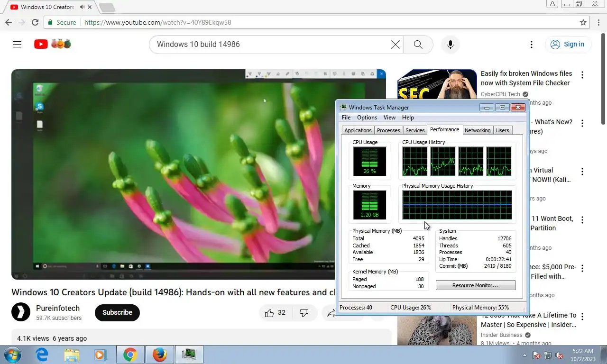Go back using browser back arrow
Screen dimensions: 607x364
9,22
